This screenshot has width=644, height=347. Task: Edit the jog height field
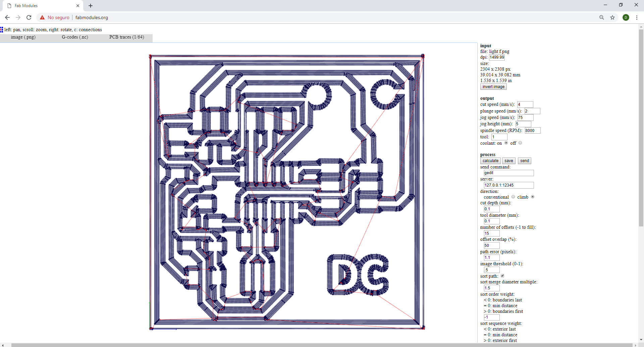tap(523, 124)
